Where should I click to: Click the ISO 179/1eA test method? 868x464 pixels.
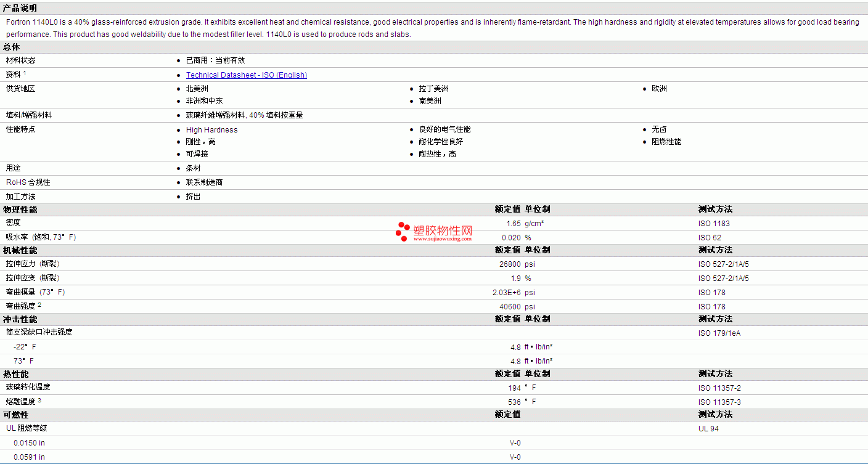tap(719, 333)
